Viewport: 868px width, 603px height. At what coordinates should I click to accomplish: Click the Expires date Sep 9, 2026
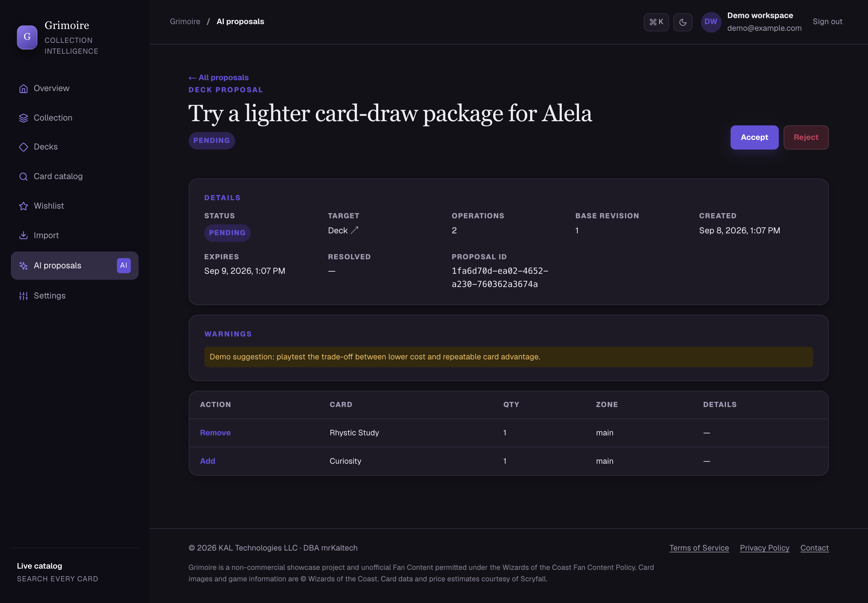245,271
